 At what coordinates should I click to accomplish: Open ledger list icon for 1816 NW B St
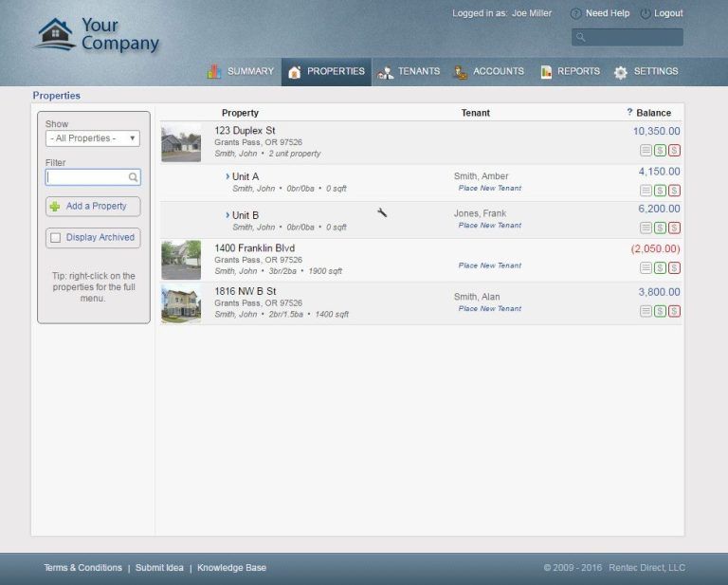coord(646,311)
